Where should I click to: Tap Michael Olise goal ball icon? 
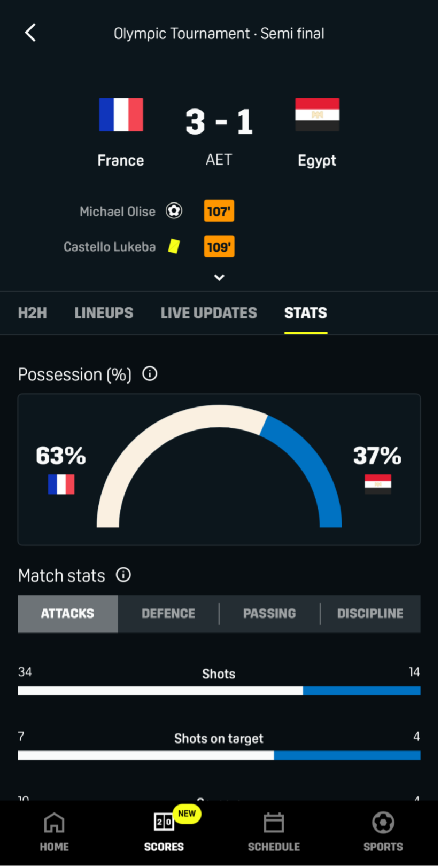point(174,211)
